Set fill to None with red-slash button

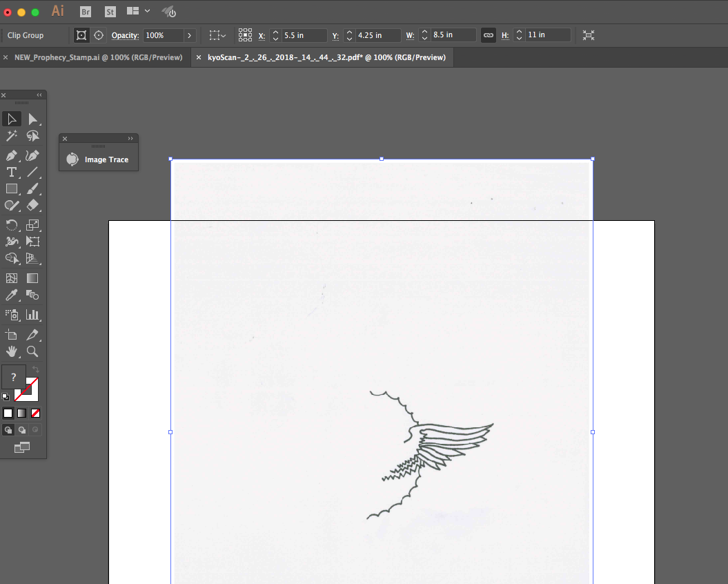pos(36,413)
